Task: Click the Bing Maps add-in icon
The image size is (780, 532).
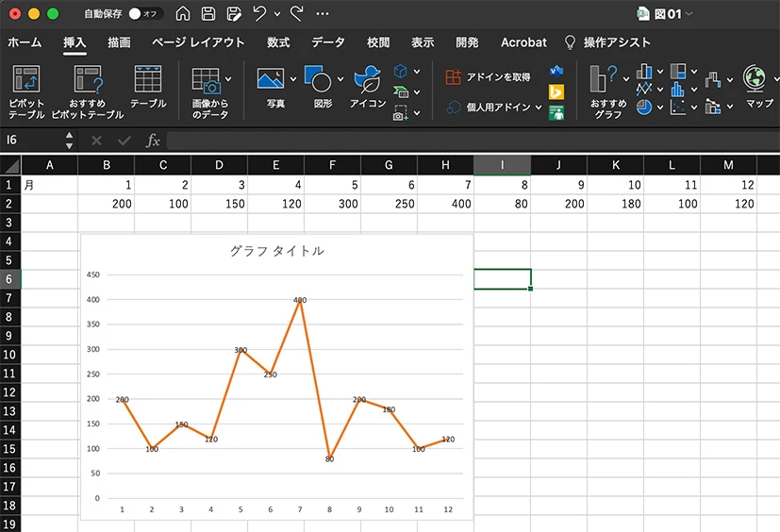Action: click(556, 92)
